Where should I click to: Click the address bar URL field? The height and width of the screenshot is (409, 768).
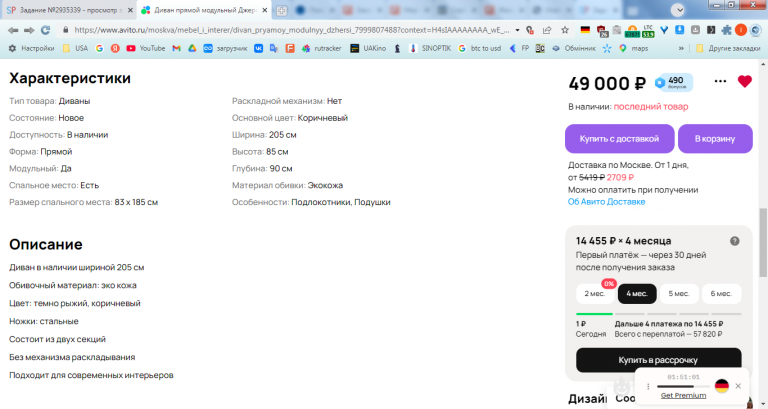(x=291, y=30)
